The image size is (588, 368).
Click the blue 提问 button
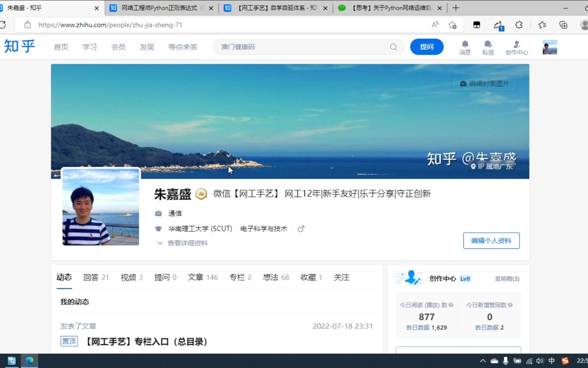(427, 47)
